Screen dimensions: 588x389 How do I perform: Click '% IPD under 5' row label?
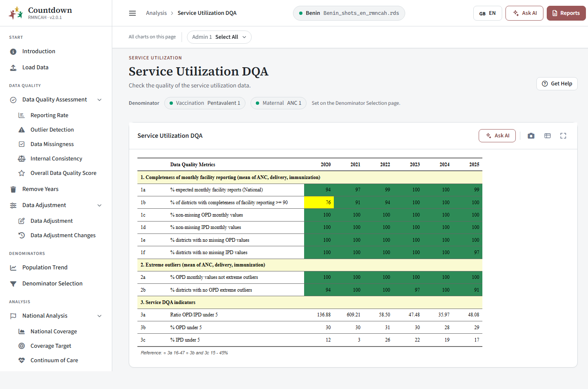click(185, 340)
